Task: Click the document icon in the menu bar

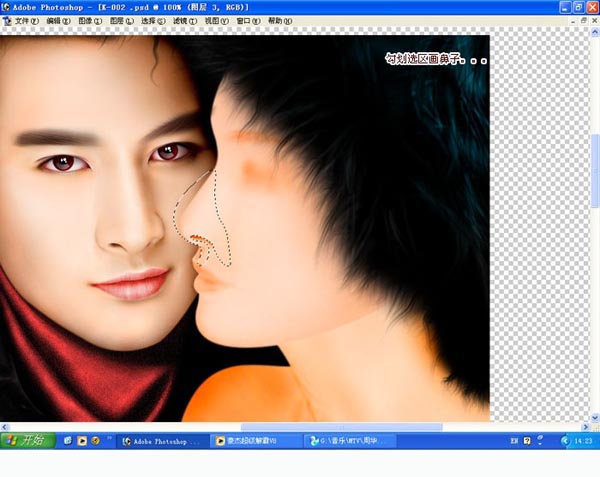Action: click(7, 21)
